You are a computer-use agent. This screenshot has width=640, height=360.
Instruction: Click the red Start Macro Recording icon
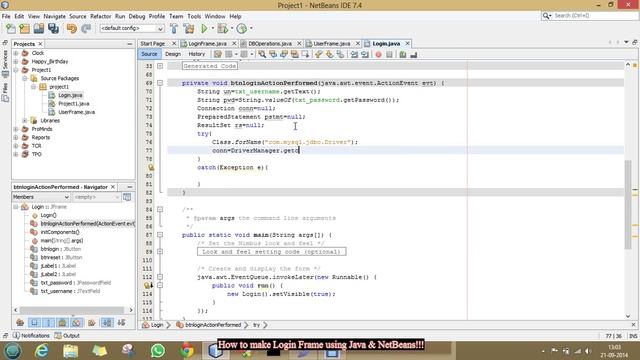point(378,54)
